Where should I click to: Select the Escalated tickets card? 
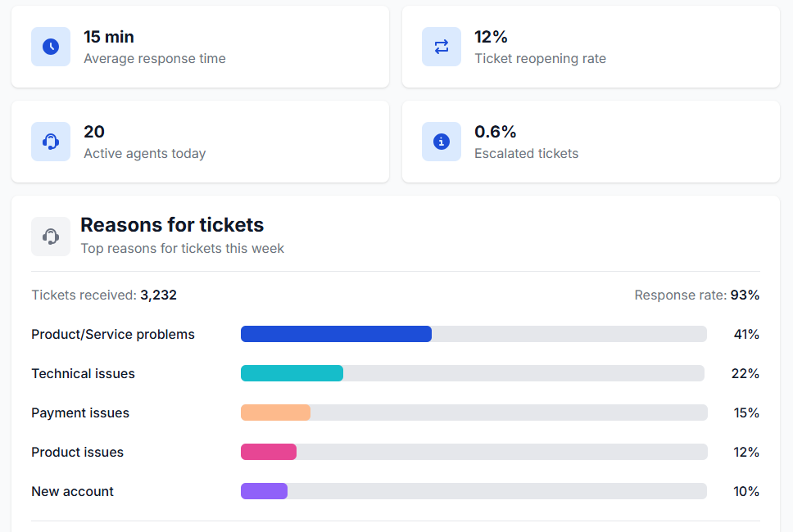591,142
